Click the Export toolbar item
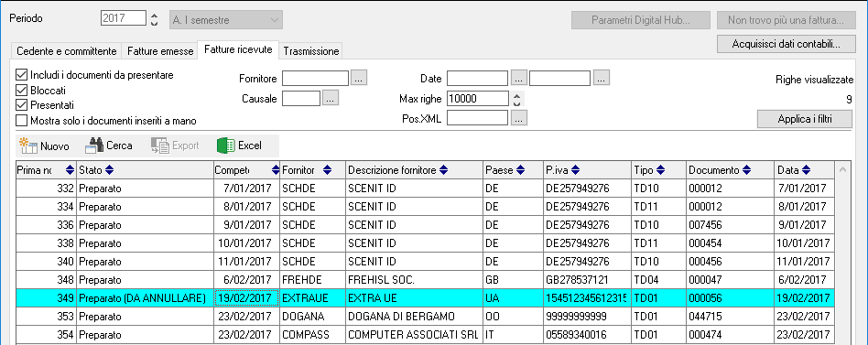The image size is (868, 345). coord(176,146)
